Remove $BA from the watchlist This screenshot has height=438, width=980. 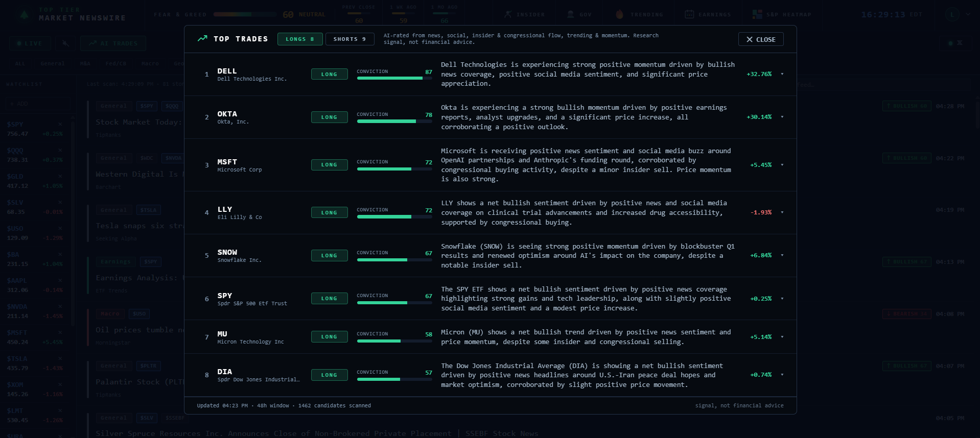(x=60, y=254)
